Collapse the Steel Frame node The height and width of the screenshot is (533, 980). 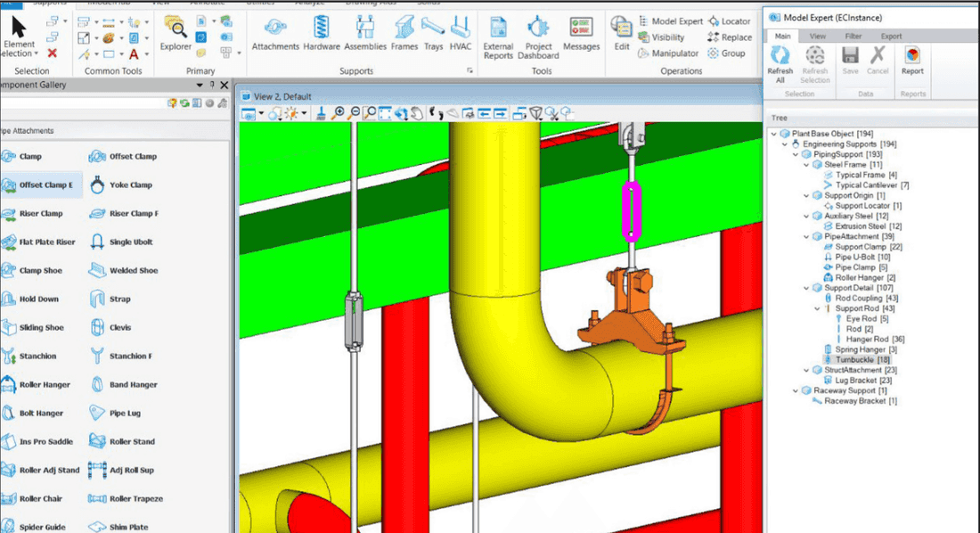(806, 165)
